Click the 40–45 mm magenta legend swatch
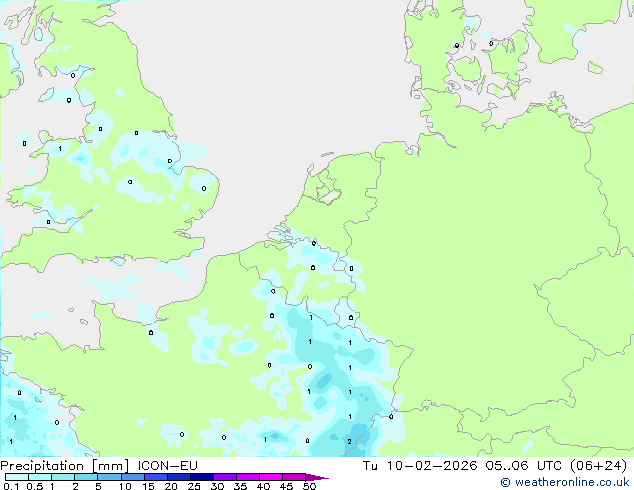 tap(271, 477)
